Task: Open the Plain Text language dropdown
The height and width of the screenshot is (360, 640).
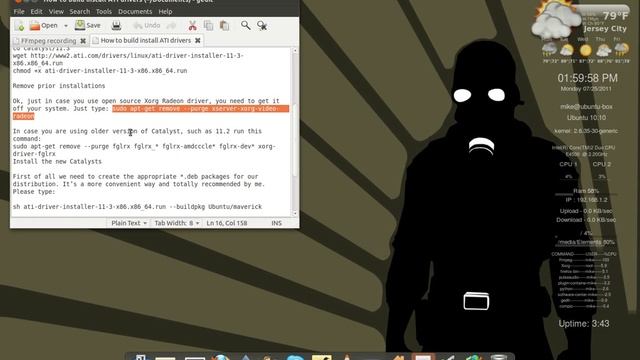Action: pyautogui.click(x=129, y=223)
